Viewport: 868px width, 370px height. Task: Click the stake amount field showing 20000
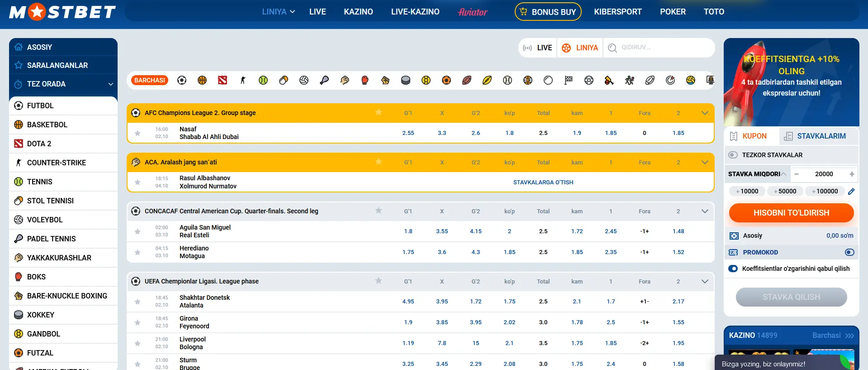pyautogui.click(x=824, y=174)
